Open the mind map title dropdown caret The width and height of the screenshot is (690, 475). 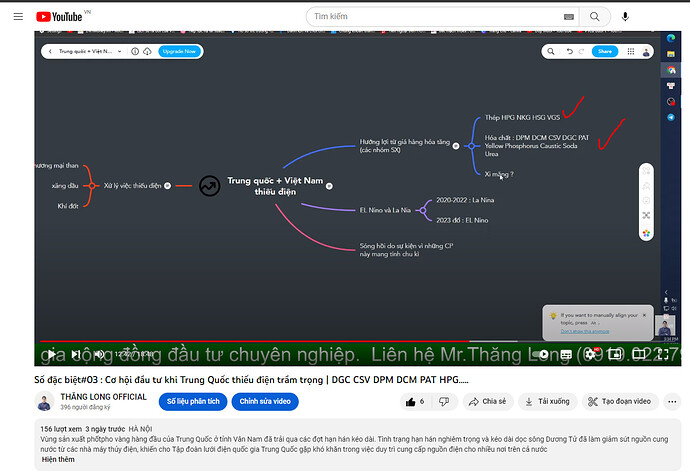[x=119, y=52]
